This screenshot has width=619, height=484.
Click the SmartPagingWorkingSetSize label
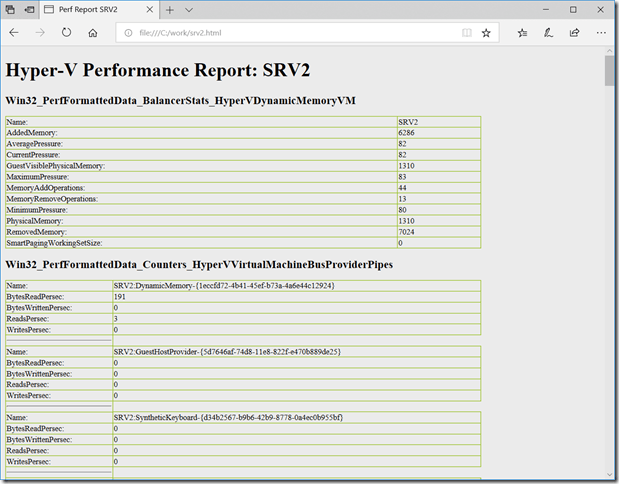pos(54,243)
